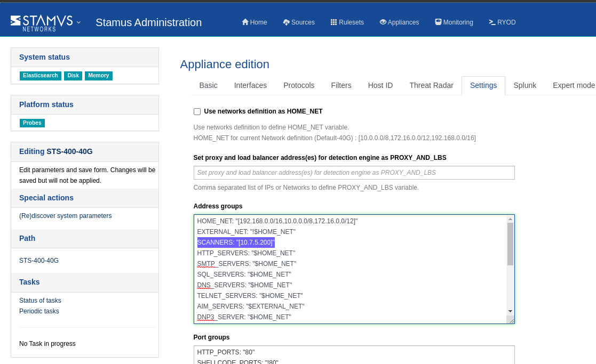This screenshot has width=596, height=364.
Task: Click the SQL_SERVERS line in Address groups
Action: 244,274
